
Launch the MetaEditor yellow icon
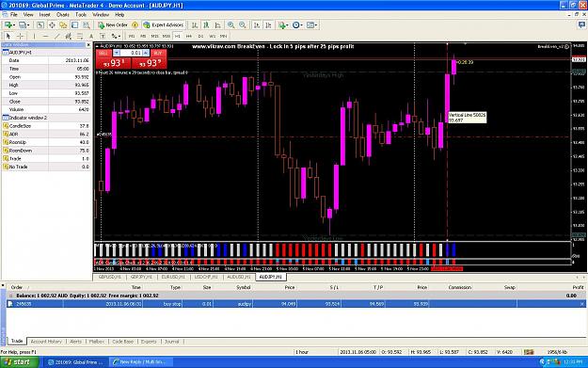[135, 24]
